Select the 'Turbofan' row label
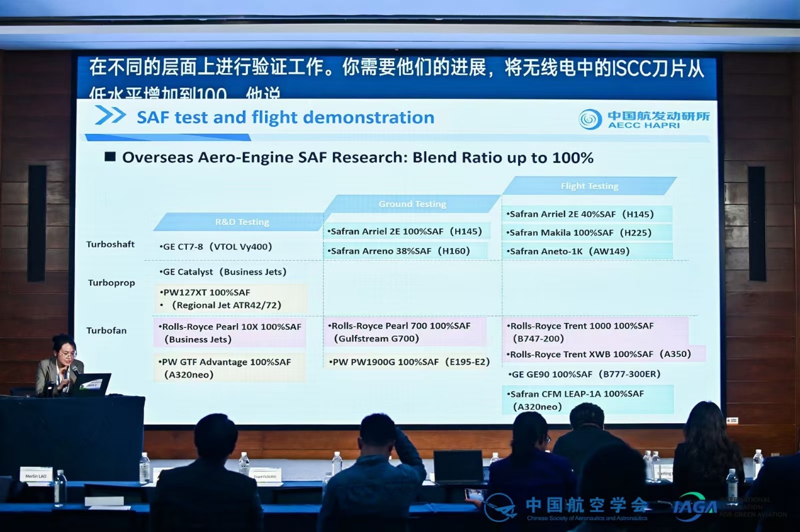The width and height of the screenshot is (800, 532). point(106,331)
